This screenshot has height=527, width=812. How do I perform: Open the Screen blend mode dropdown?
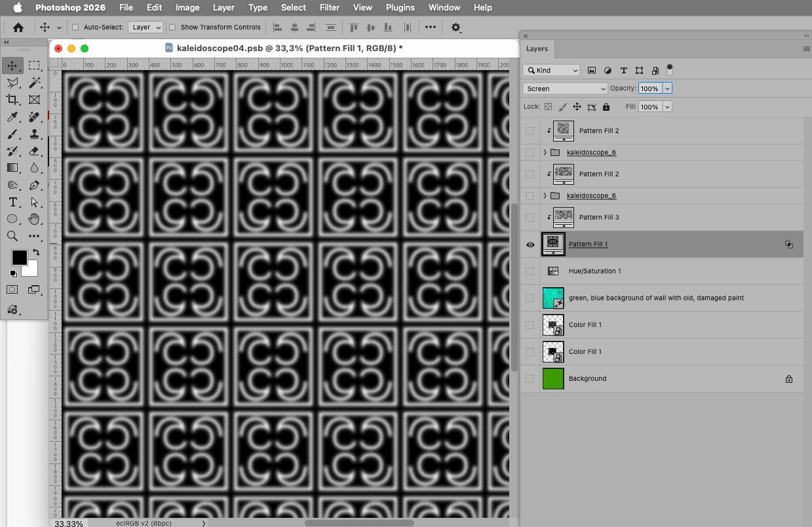566,88
